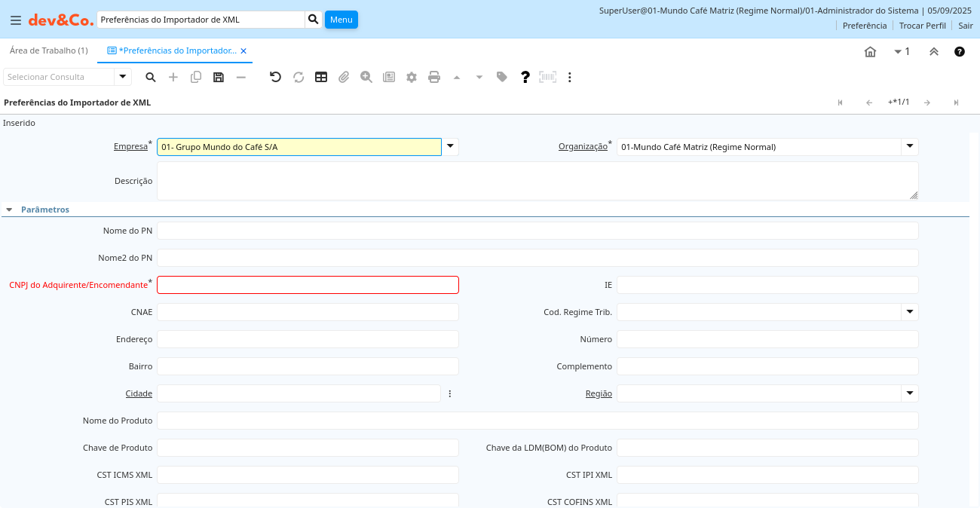Expand the Selecionar Consulta combo box
980x508 pixels.
pos(123,77)
